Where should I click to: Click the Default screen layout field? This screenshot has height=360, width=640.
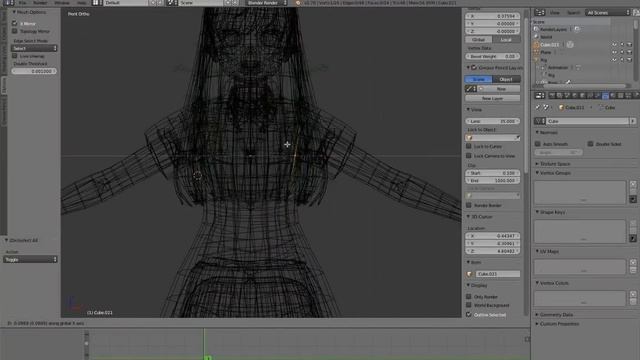126,2
